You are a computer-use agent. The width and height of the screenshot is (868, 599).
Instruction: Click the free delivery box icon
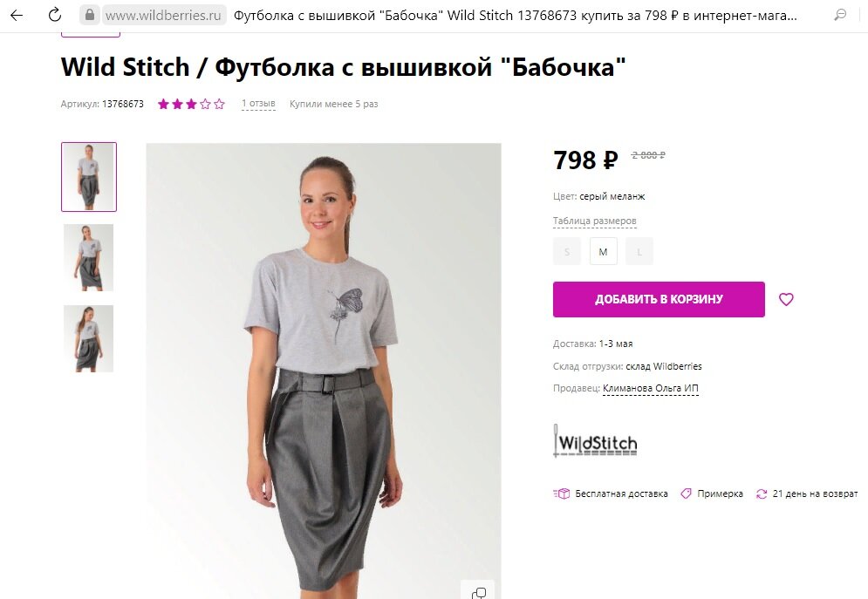[561, 493]
